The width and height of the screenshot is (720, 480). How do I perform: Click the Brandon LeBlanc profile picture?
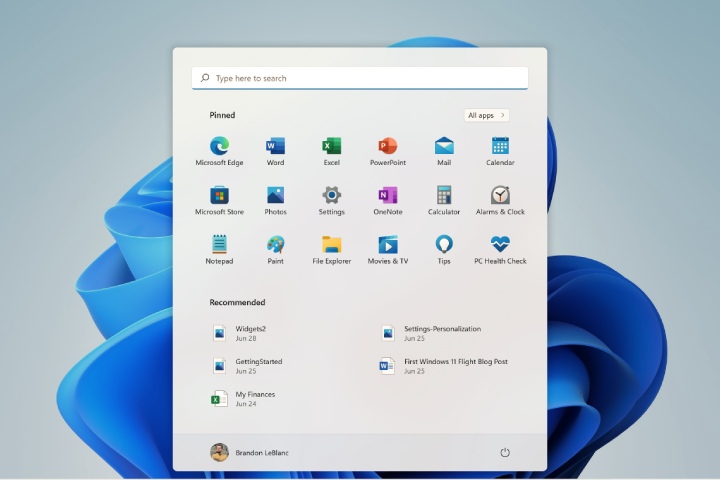[219, 452]
